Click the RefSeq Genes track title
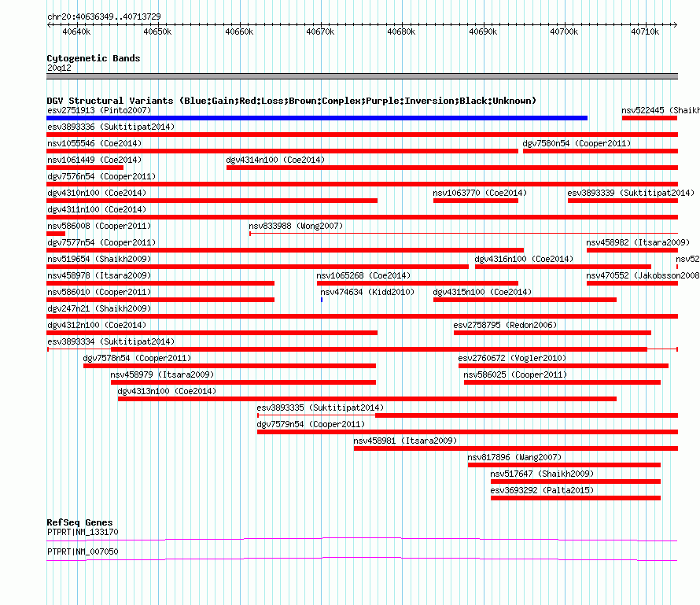This screenshot has height=605, width=700. 79,522
